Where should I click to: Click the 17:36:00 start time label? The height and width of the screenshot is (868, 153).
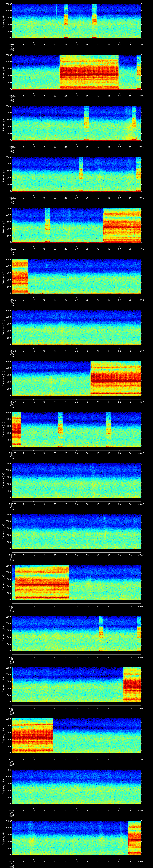[12, 44]
